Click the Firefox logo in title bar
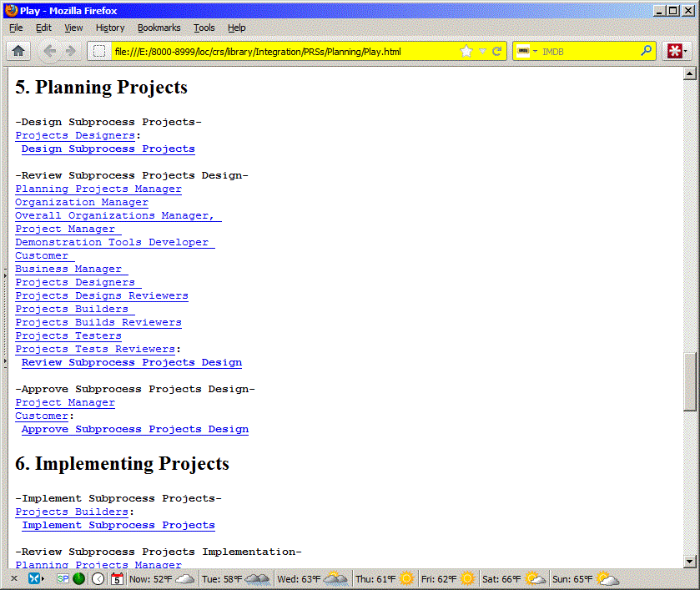The width and height of the screenshot is (700, 590). (12, 10)
